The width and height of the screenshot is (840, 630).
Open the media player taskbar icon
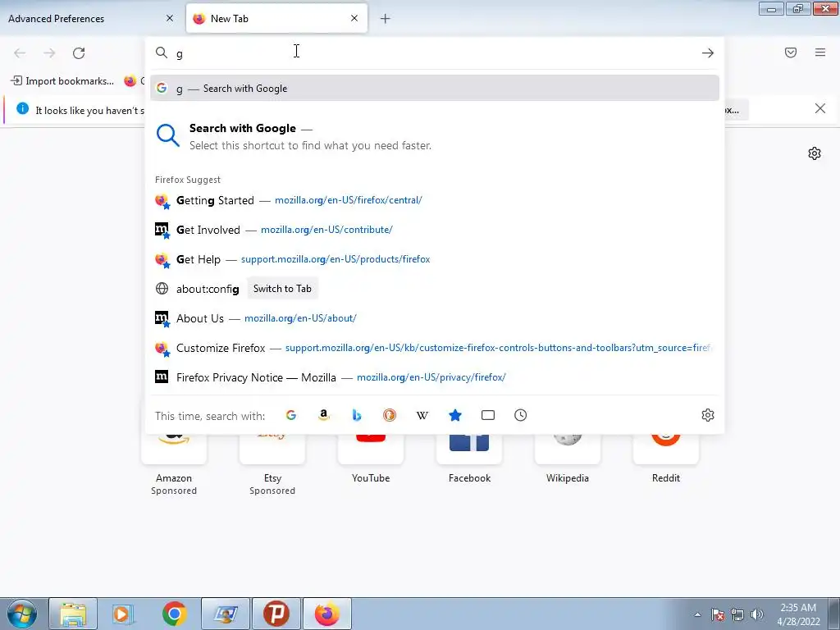[x=123, y=614]
